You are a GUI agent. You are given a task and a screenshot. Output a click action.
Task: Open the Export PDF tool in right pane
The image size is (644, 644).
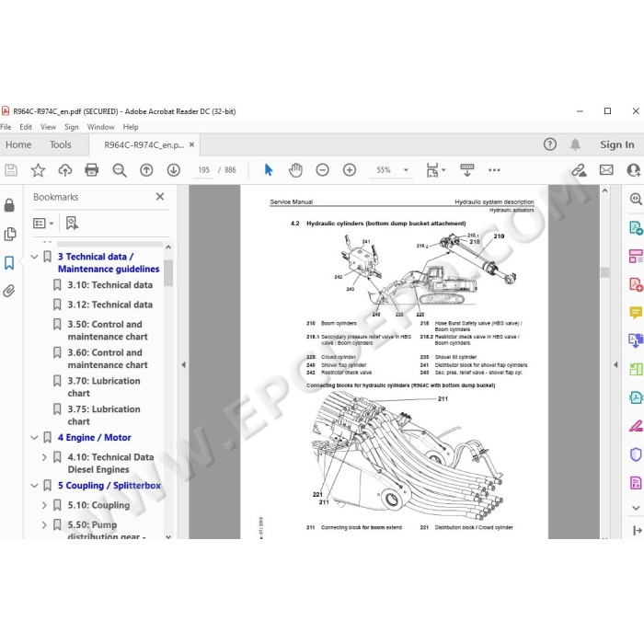click(636, 227)
